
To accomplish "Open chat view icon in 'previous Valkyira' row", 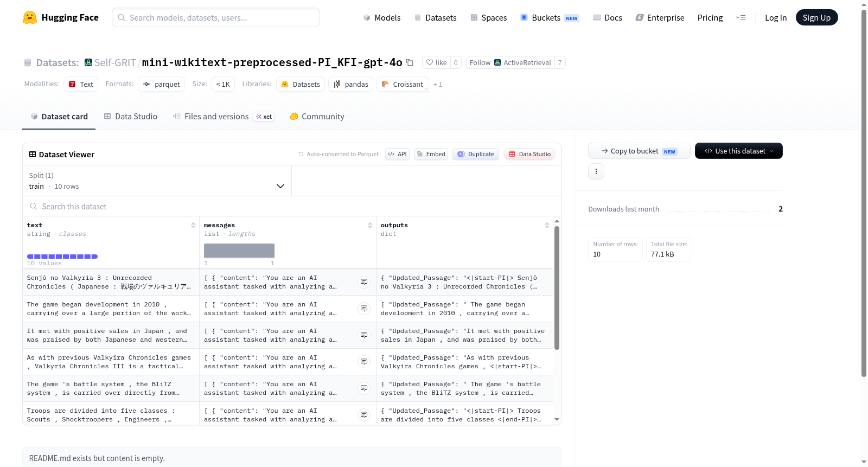I will click(364, 362).
